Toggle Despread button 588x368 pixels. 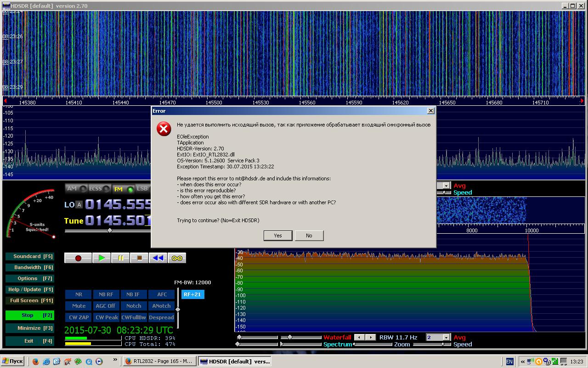[162, 317]
